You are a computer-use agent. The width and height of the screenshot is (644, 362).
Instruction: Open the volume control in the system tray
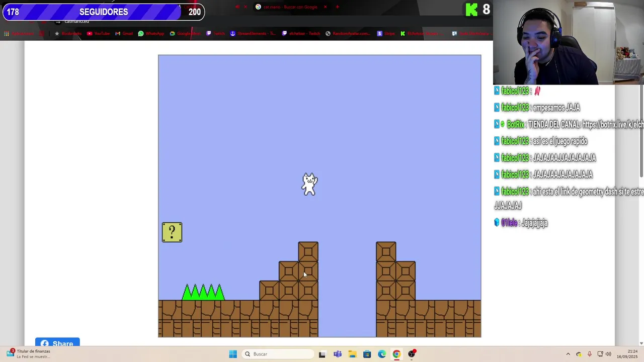608,354
